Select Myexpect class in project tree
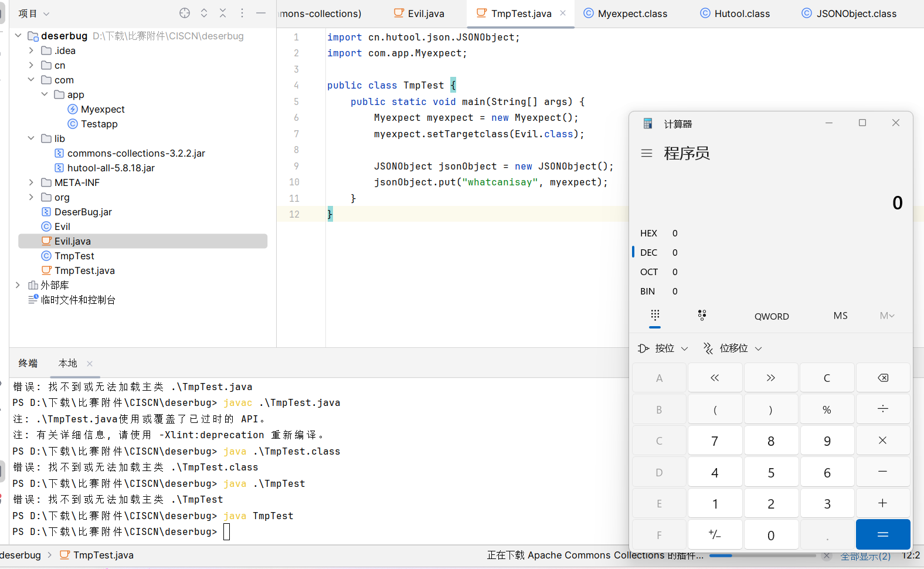 click(x=96, y=109)
